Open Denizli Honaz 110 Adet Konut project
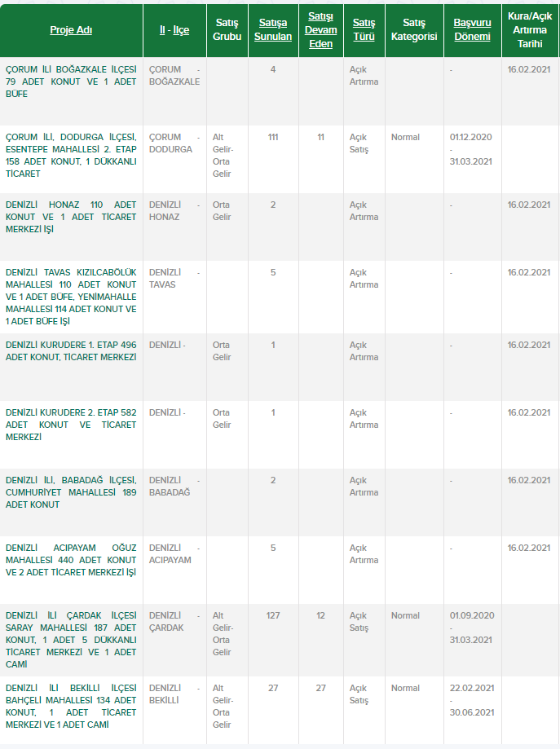The width and height of the screenshot is (560, 749). click(71, 217)
